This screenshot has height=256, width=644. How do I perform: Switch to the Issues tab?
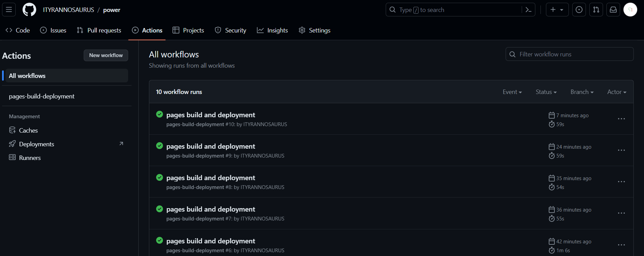53,30
